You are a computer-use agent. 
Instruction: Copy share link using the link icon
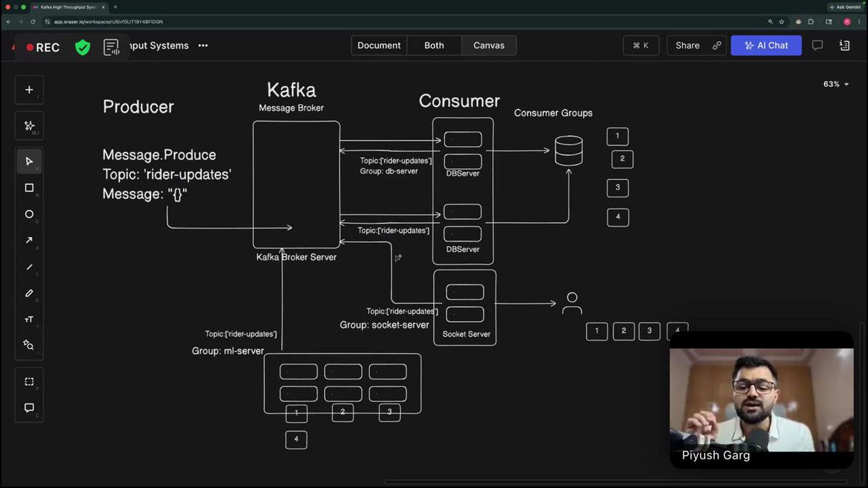tap(717, 46)
